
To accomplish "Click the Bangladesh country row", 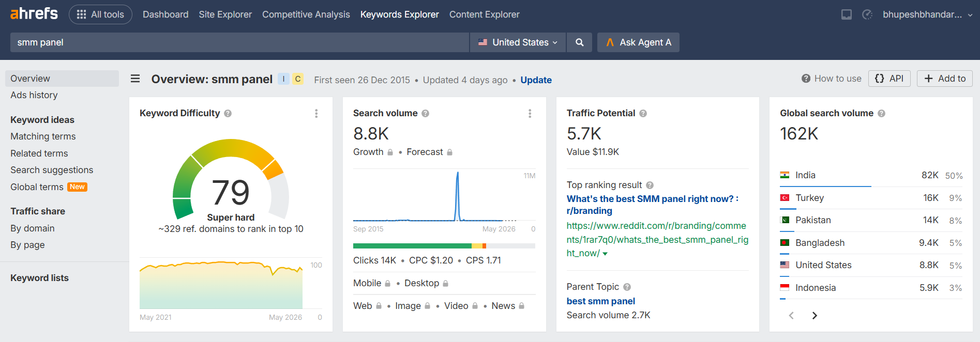I will tap(871, 243).
